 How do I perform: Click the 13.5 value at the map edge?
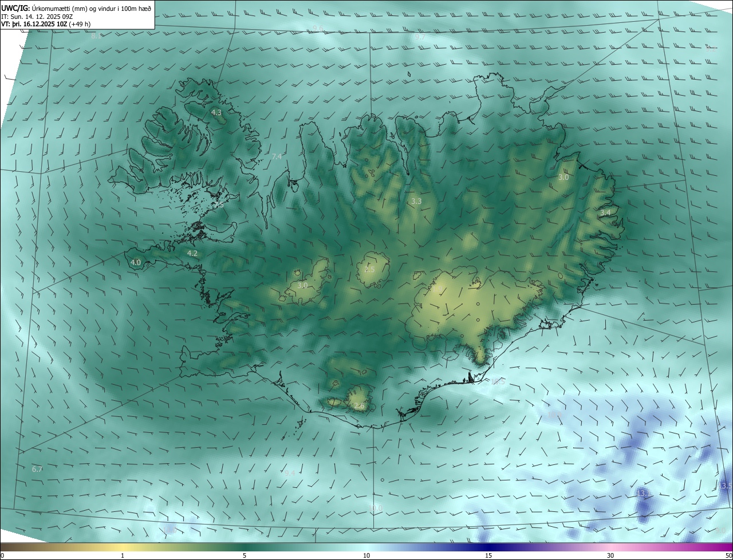[x=725, y=486]
